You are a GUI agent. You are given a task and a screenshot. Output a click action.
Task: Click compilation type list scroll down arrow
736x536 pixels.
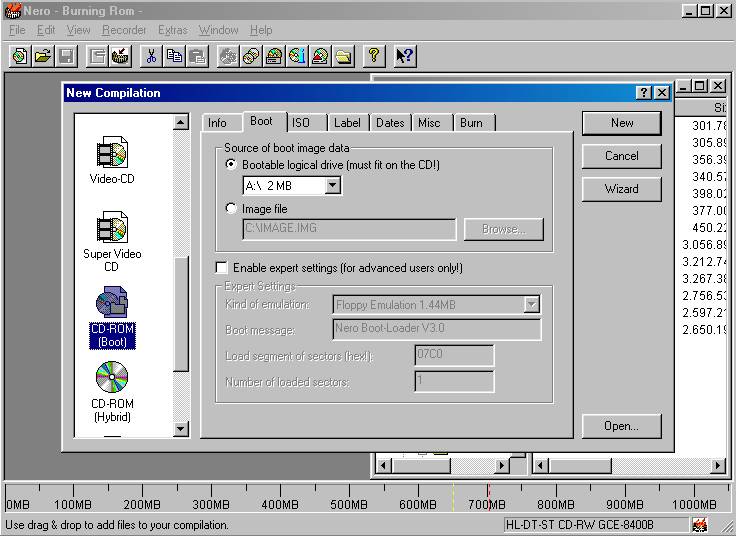tap(181, 429)
